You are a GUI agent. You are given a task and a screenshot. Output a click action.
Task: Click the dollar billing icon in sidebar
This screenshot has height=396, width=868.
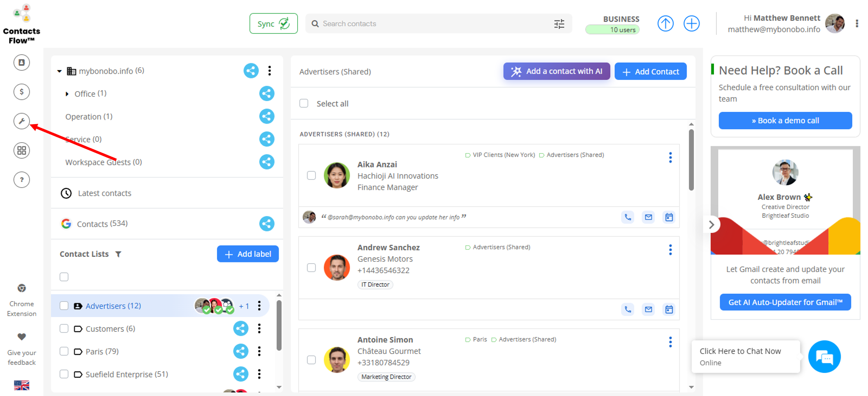point(22,92)
